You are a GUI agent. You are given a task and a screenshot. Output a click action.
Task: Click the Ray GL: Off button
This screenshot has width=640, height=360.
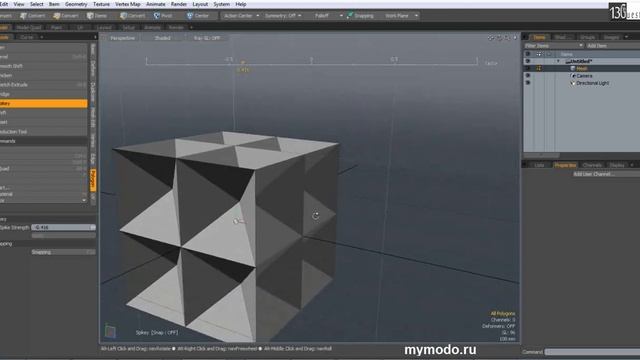[207, 38]
